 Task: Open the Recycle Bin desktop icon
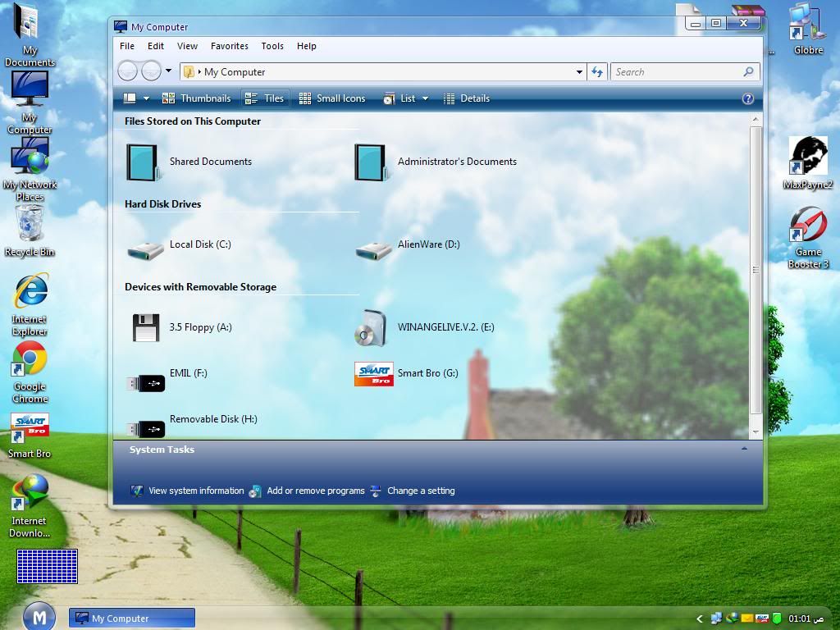click(30, 231)
